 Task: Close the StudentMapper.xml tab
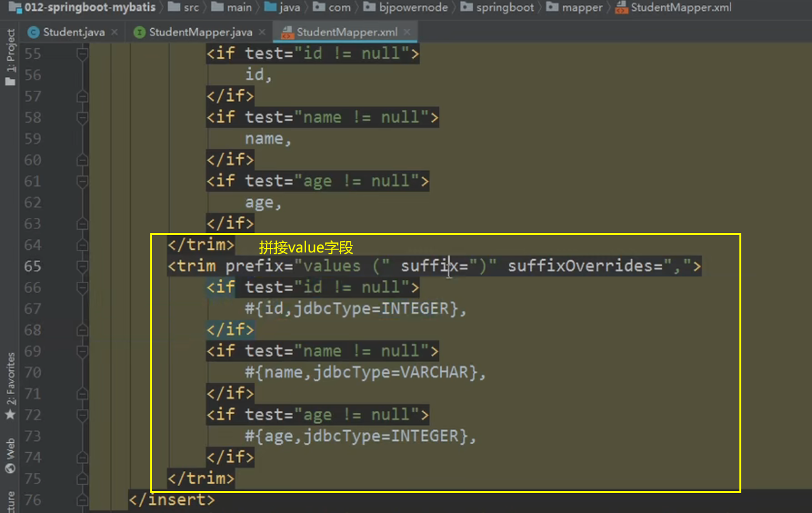click(x=408, y=32)
